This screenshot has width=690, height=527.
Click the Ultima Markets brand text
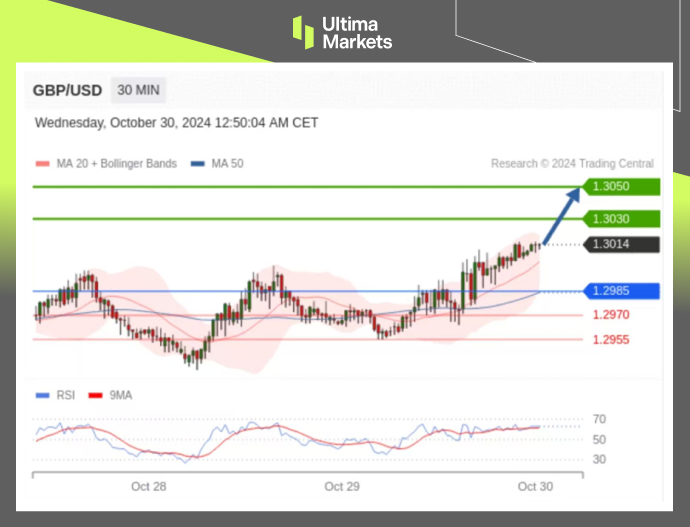click(357, 33)
